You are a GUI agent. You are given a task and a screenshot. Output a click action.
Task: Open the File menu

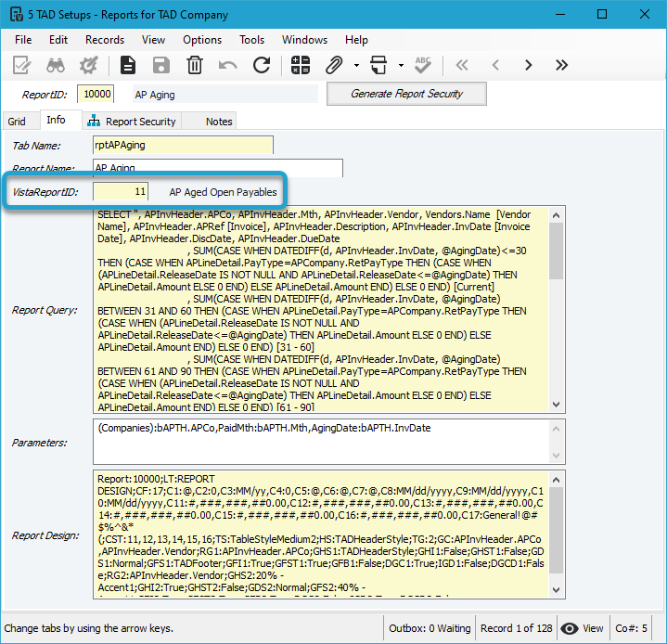pos(23,40)
